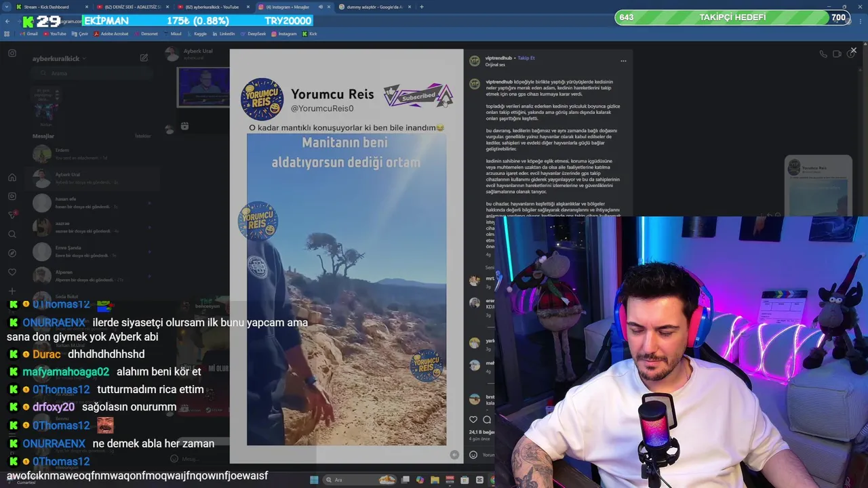Open Windows Start button
The height and width of the screenshot is (488, 868).
point(314,480)
